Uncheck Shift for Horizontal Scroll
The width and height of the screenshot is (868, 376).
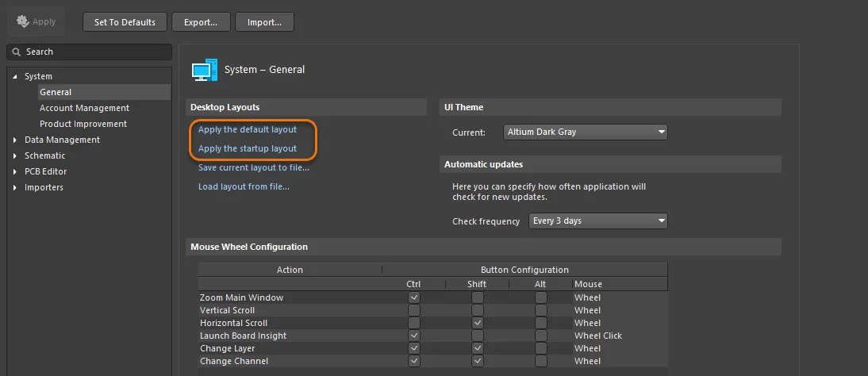tap(477, 323)
